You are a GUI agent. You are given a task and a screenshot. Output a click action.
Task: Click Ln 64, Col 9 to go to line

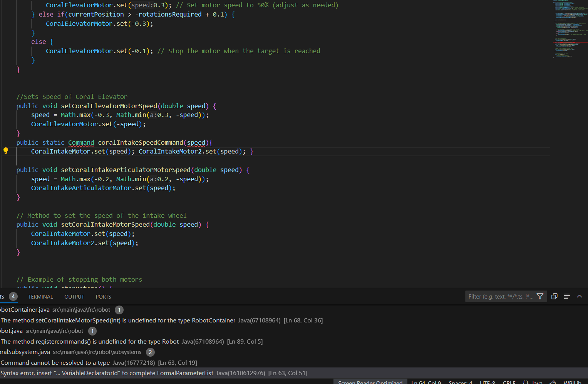click(426, 382)
